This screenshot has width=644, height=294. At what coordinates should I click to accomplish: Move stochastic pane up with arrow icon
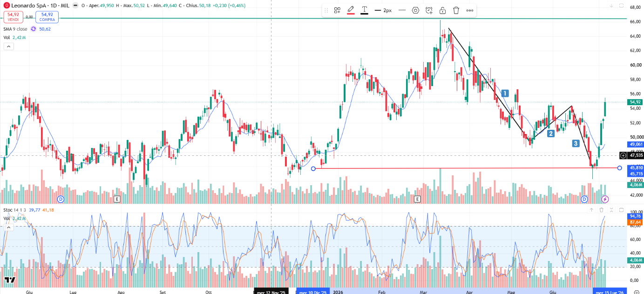pos(591,210)
